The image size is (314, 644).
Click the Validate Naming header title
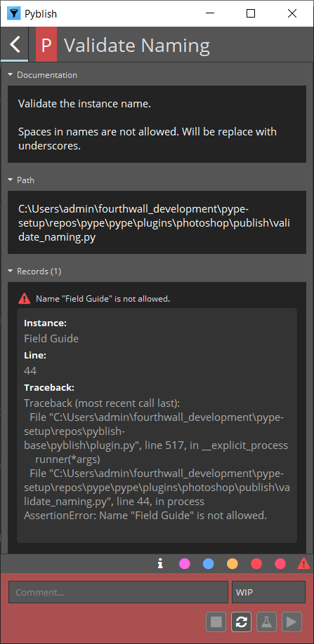[x=137, y=45]
